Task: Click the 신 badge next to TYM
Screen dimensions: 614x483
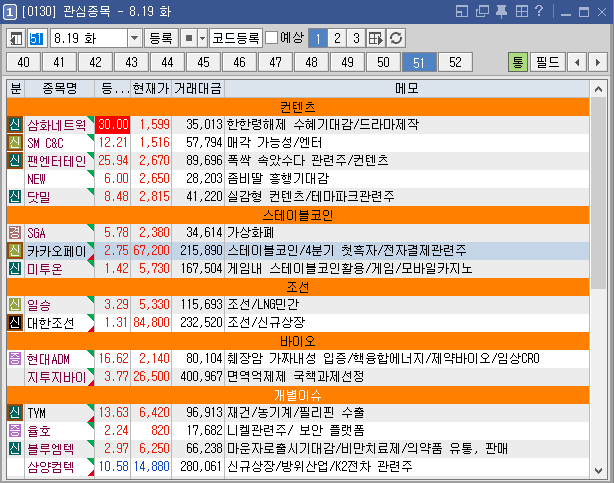Action: (x=15, y=413)
